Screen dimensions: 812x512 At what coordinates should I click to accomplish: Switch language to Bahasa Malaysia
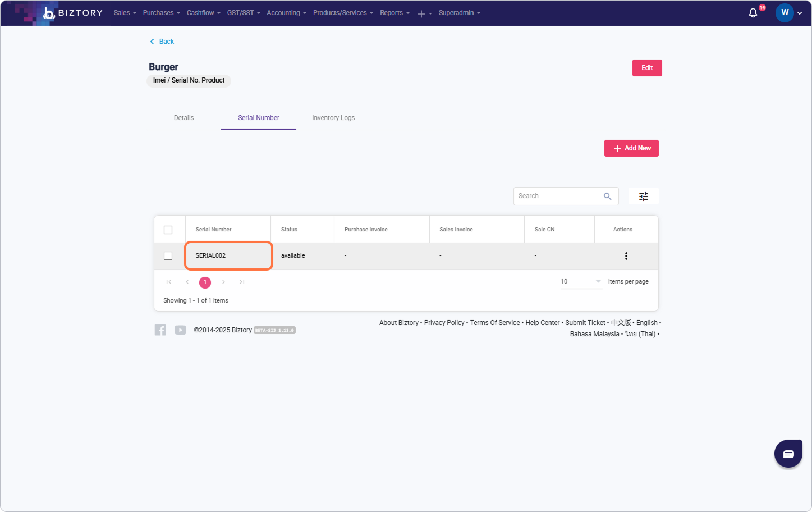(x=594, y=334)
